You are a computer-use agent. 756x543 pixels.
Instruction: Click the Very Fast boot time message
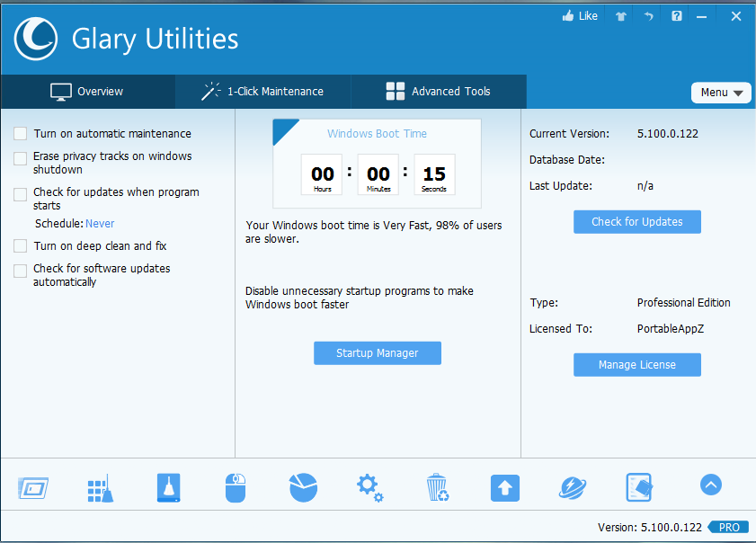click(374, 232)
